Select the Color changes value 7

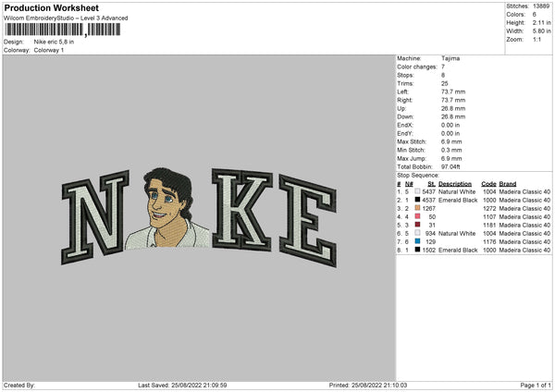pyautogui.click(x=443, y=67)
